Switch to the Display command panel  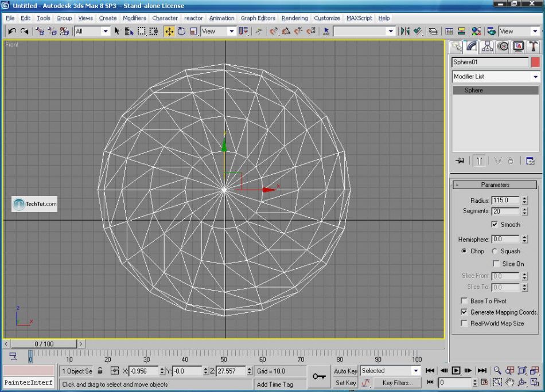click(x=518, y=46)
